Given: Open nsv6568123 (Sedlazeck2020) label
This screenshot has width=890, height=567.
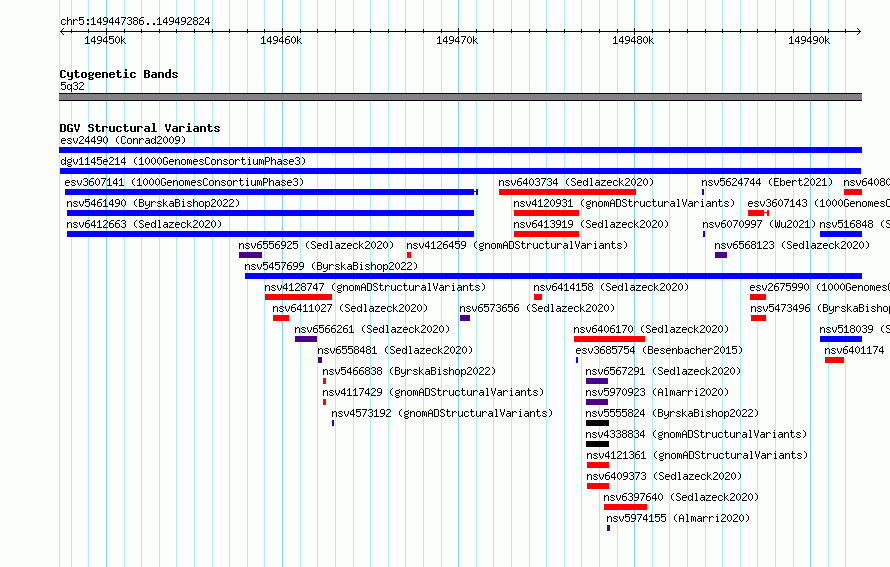Looking at the screenshot, I should click(792, 245).
